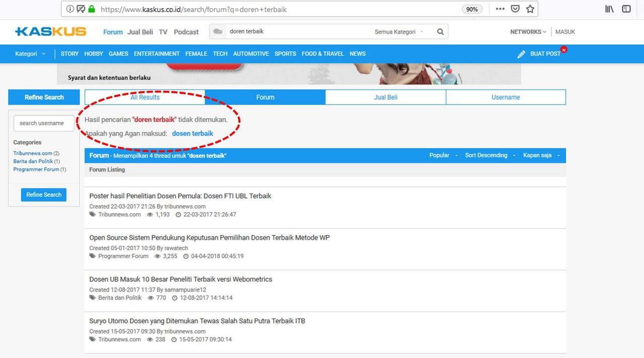Switch to the Jual Beli results tab

(x=386, y=97)
